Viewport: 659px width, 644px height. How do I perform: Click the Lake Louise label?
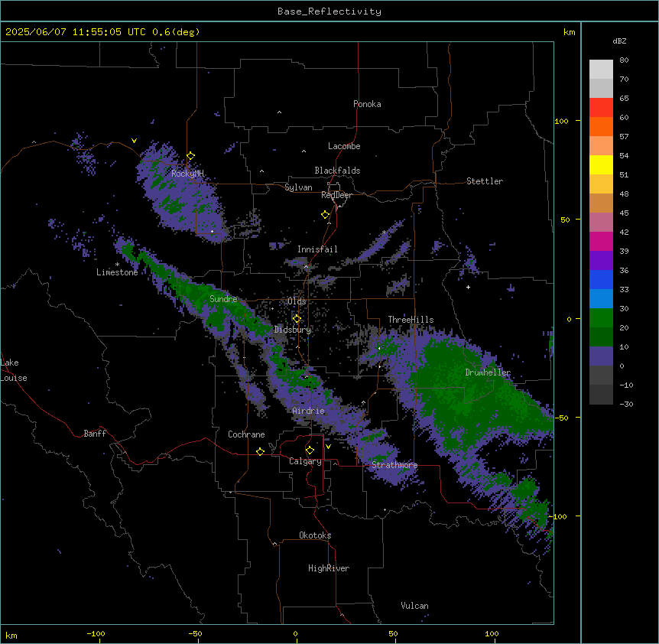[x=14, y=370]
